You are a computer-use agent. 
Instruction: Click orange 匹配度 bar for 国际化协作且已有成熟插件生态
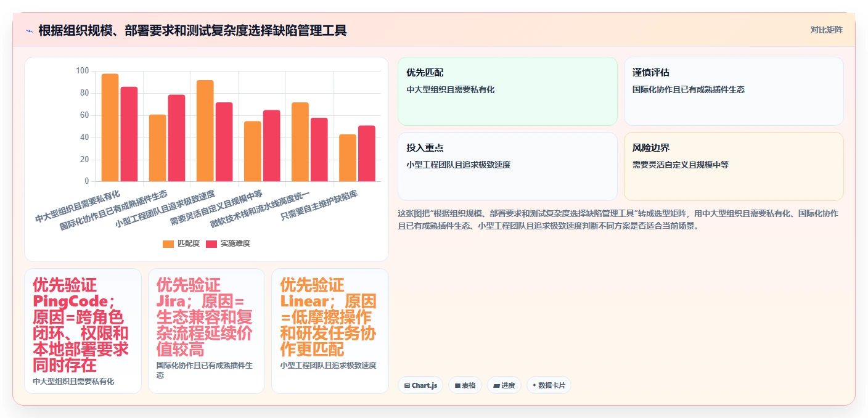coord(157,148)
